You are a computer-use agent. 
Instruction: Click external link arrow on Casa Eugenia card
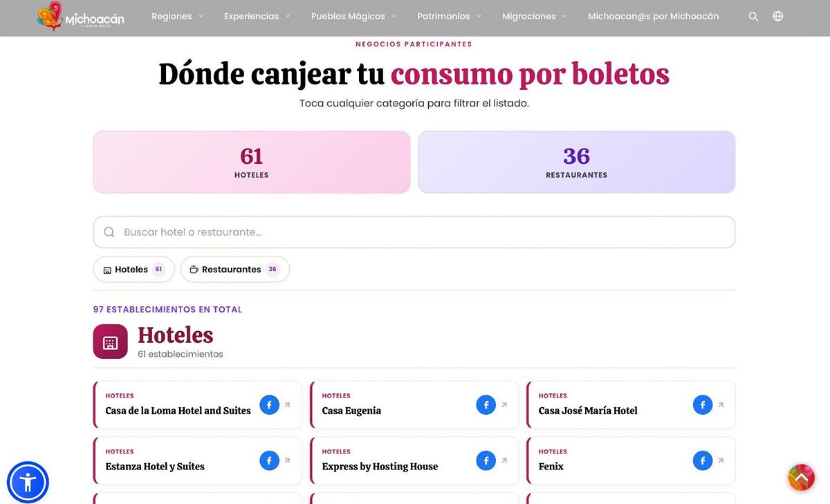(504, 405)
